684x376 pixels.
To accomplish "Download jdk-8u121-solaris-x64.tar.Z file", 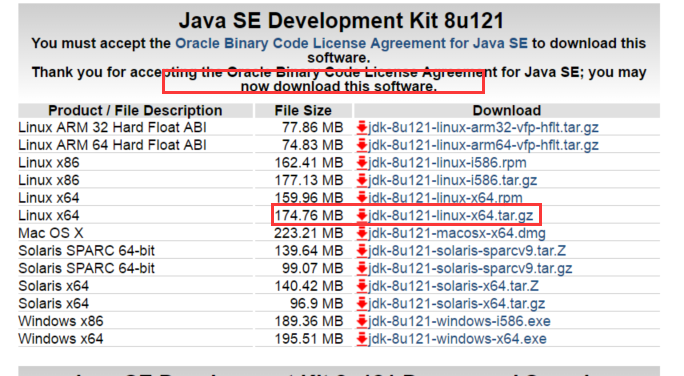I will (453, 286).
